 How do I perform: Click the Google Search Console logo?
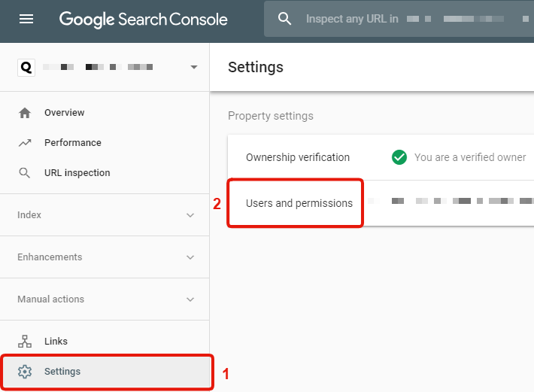click(143, 19)
